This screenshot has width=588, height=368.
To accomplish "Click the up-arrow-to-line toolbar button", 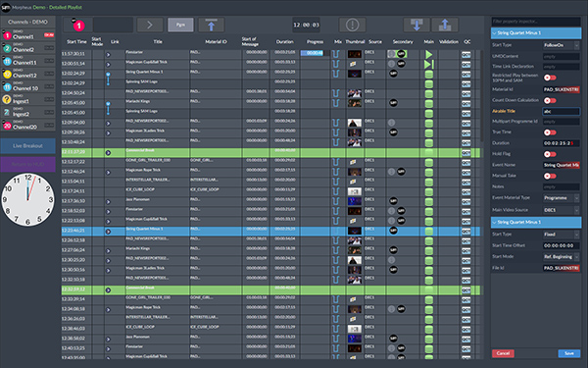I will coord(211,25).
